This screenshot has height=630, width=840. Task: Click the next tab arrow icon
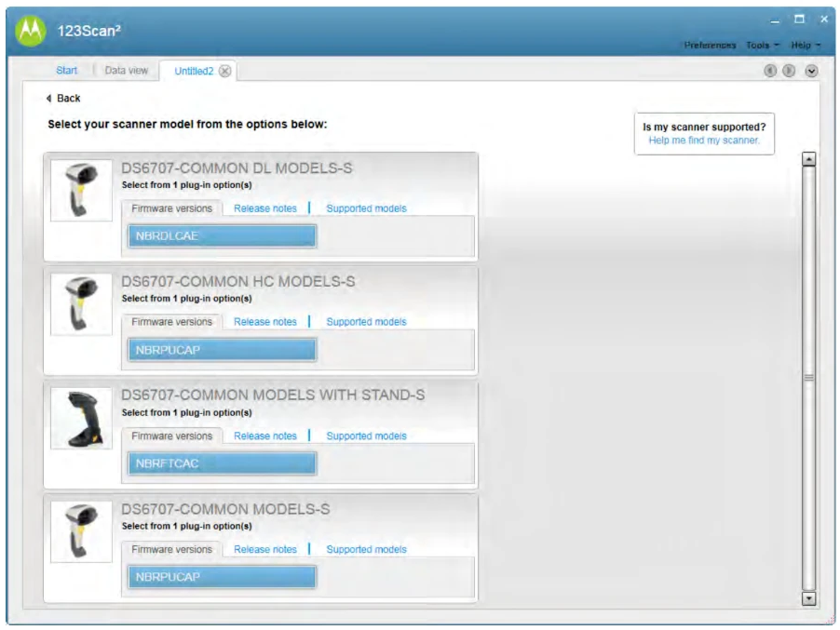[x=789, y=71]
